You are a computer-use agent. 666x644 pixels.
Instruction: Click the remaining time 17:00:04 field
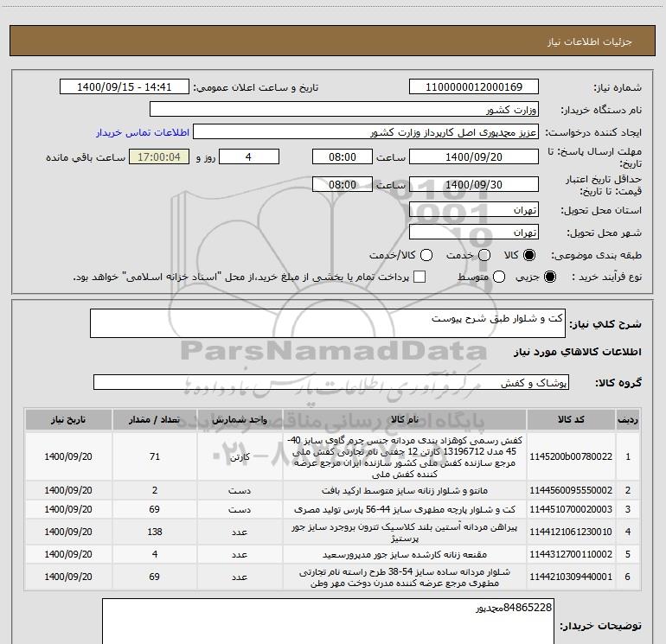coord(159,156)
